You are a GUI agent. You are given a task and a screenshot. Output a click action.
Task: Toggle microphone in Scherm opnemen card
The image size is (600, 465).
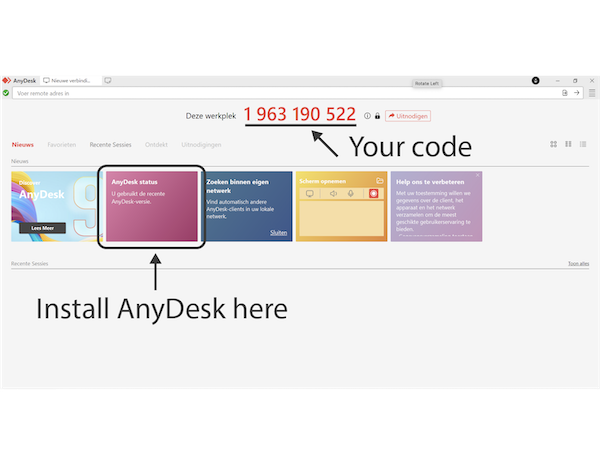click(351, 194)
